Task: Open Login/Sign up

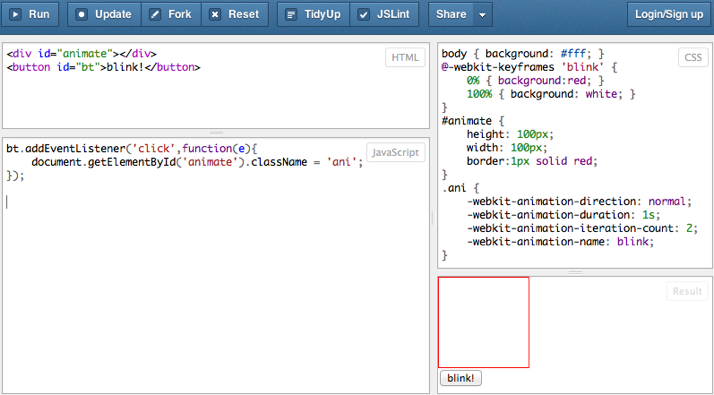Action: click(x=669, y=15)
